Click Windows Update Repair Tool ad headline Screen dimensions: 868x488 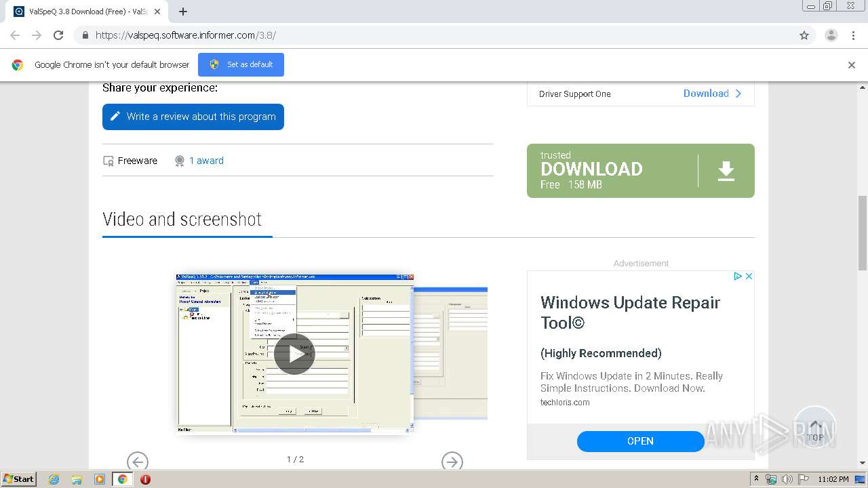coord(630,312)
